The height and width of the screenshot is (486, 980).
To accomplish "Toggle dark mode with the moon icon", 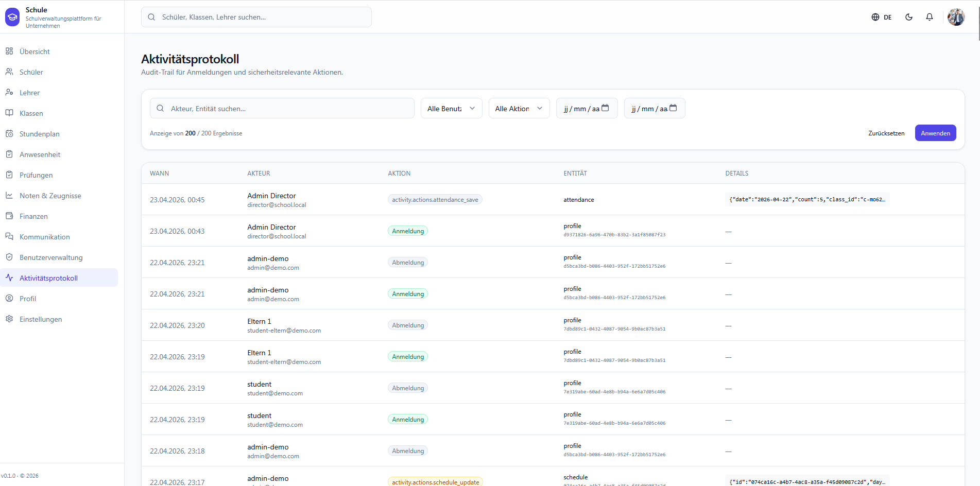I will (x=909, y=17).
